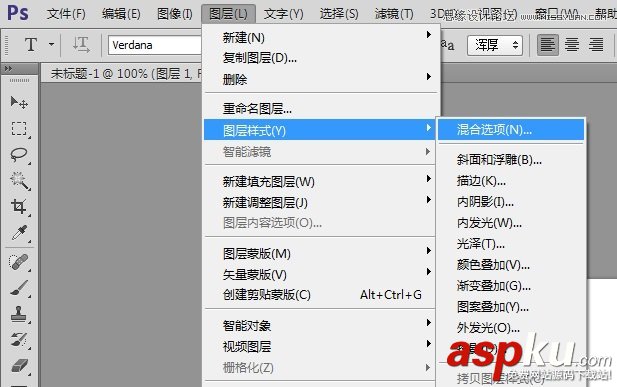Open the tool preset picker arrow
The image size is (617, 387).
coord(52,44)
